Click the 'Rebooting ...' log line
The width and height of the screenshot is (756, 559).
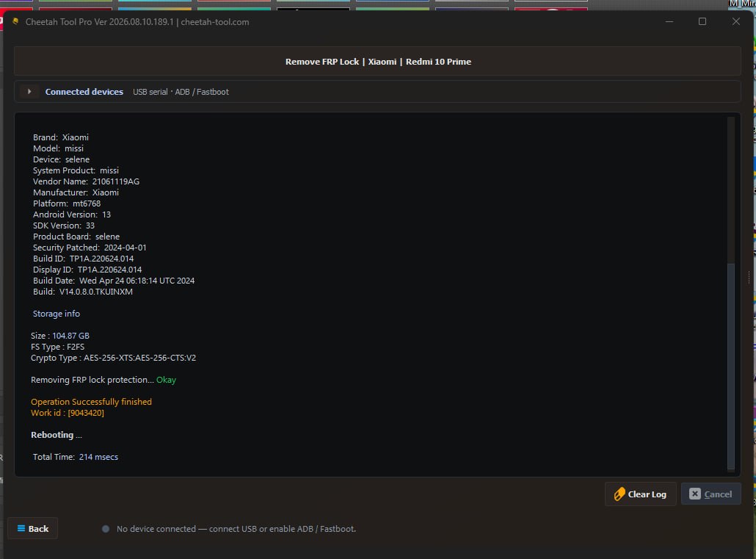coord(57,435)
